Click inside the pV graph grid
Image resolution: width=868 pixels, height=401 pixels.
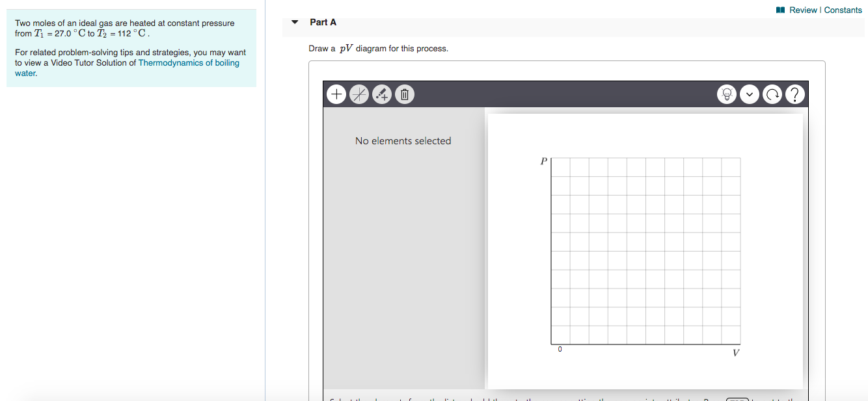pos(645,251)
